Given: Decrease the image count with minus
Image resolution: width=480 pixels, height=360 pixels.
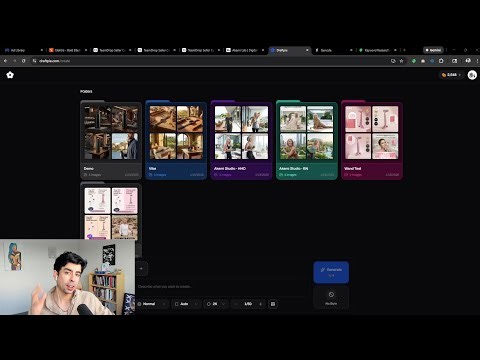Looking at the screenshot, I should [x=236, y=304].
